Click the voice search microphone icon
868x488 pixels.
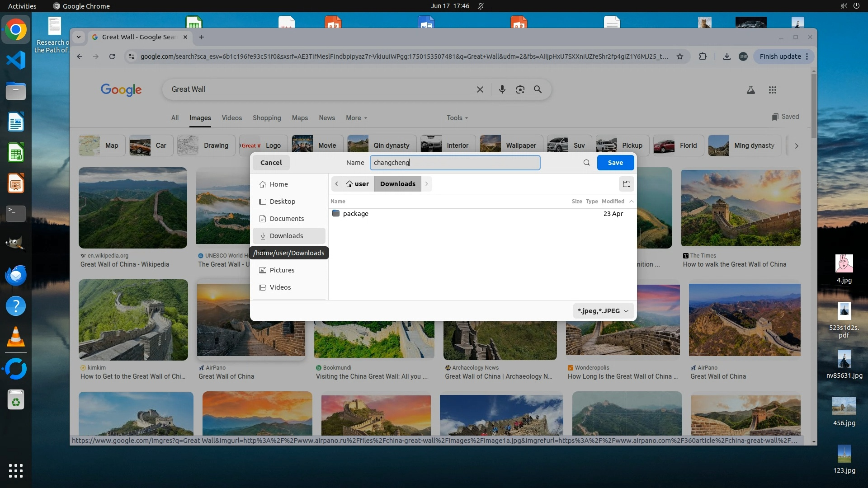pyautogui.click(x=502, y=89)
